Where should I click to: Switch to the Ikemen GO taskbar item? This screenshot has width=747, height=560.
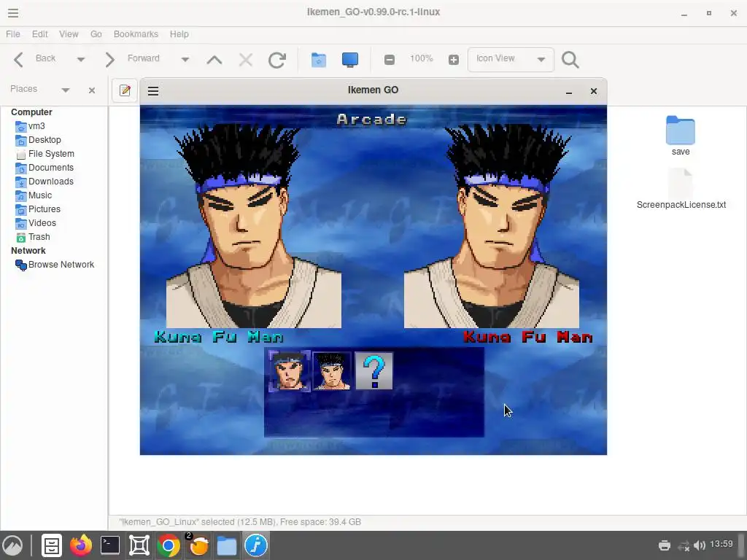[256, 545]
